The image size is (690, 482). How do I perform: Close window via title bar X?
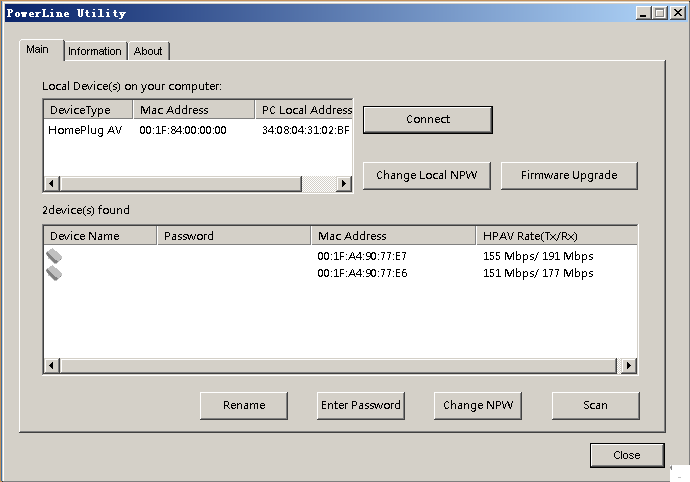[x=678, y=13]
